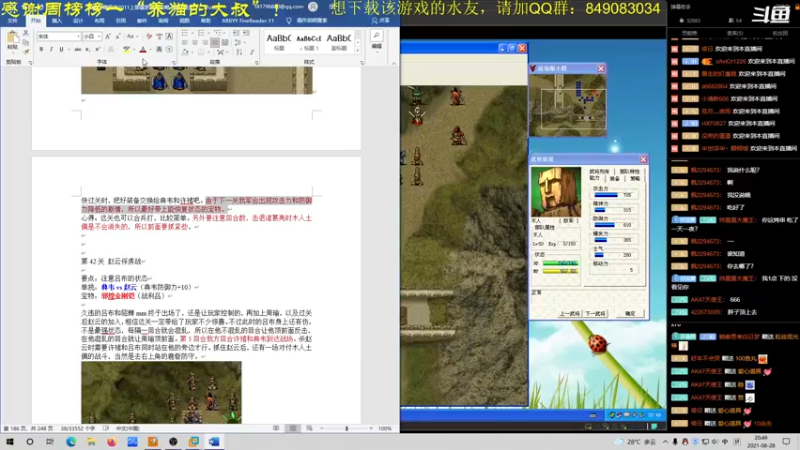Image resolution: width=800 pixels, height=450 pixels.
Task: Toggle Bold formatting
Action: pos(41,49)
